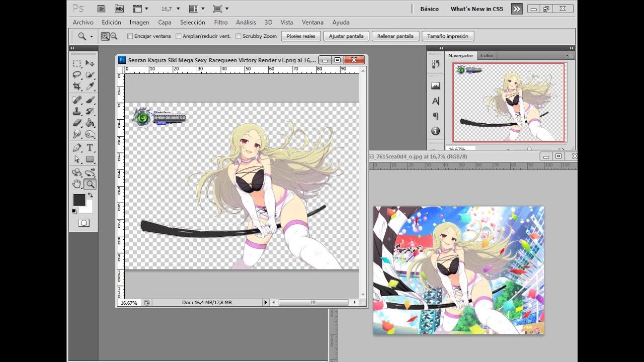Select the Spot Healing Brush tool
The width and height of the screenshot is (644, 362).
[x=77, y=100]
